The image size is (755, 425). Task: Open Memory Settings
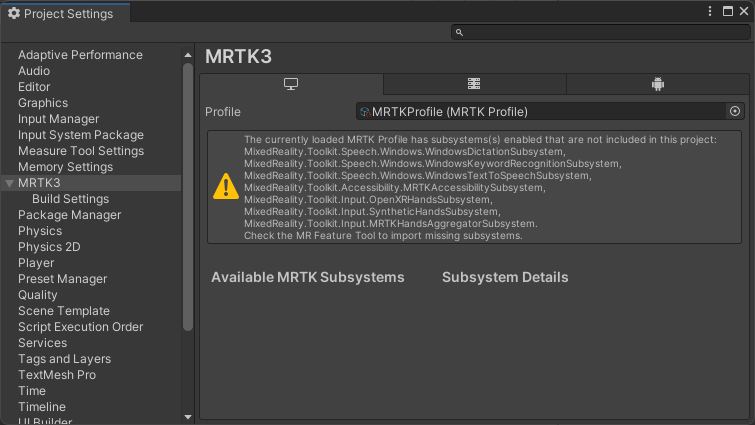tap(65, 167)
